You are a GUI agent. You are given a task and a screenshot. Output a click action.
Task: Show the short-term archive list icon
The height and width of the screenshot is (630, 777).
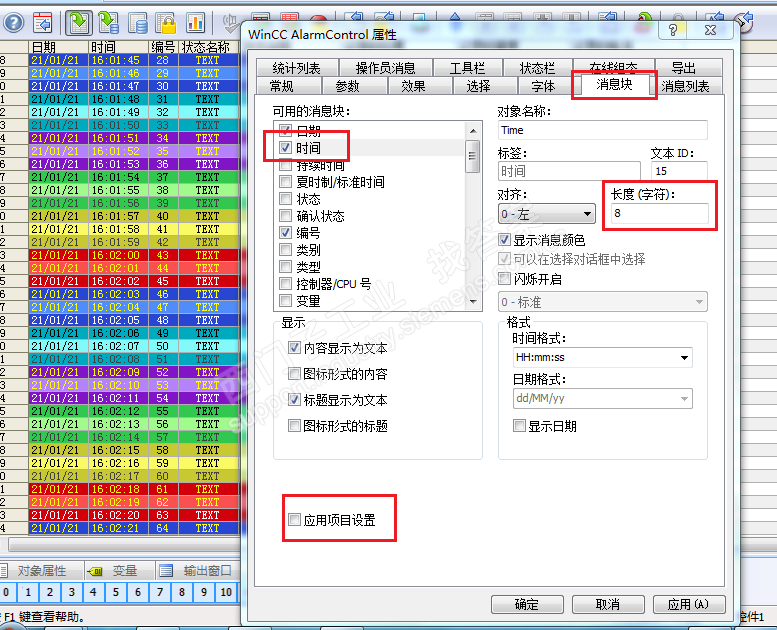(109, 22)
